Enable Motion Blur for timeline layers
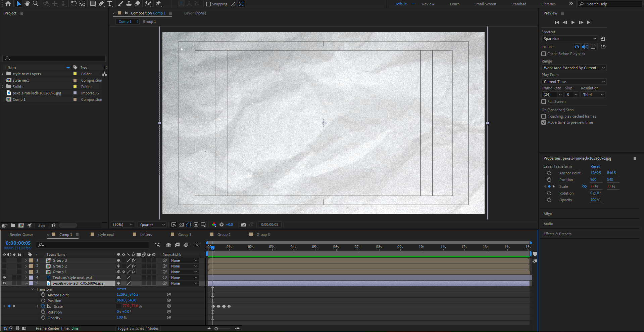The height and width of the screenshot is (332, 644). (x=186, y=245)
